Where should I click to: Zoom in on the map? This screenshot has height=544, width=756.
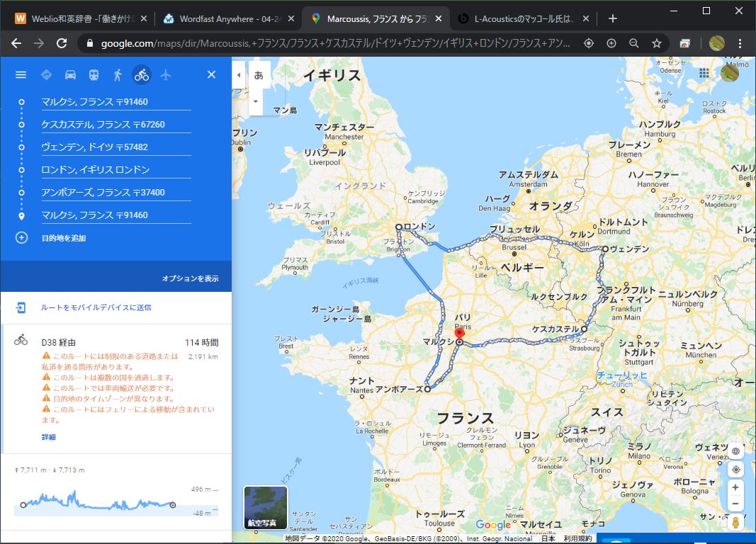click(735, 487)
